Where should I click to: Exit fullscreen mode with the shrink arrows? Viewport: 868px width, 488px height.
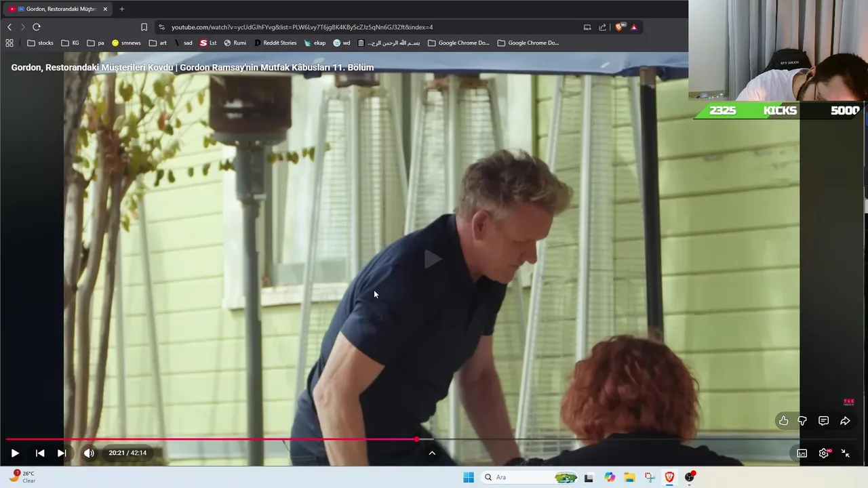click(x=846, y=453)
